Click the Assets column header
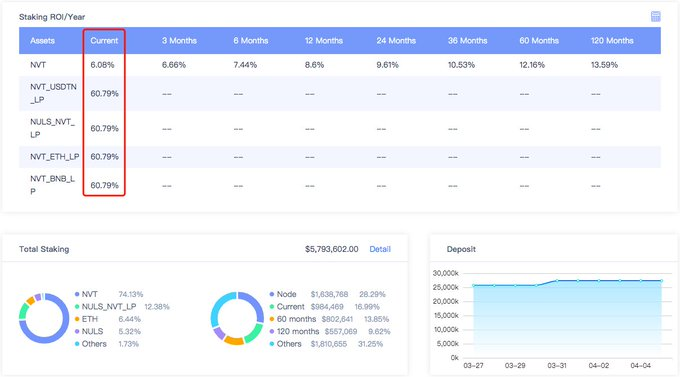 pos(42,40)
